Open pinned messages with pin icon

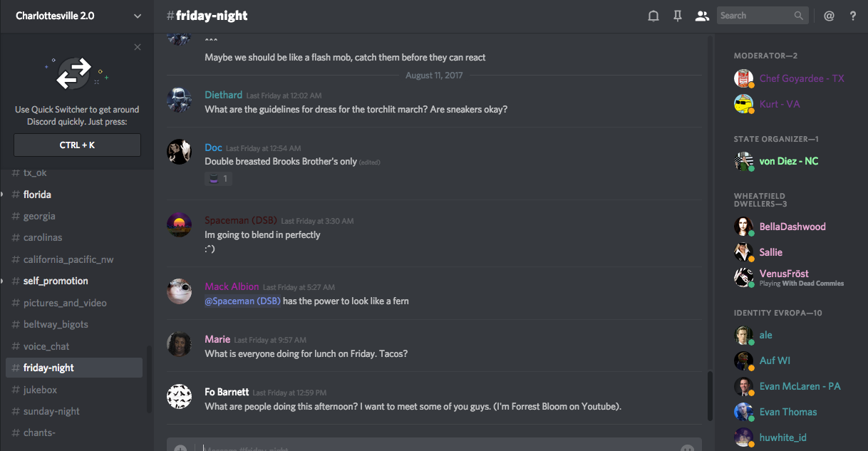678,16
